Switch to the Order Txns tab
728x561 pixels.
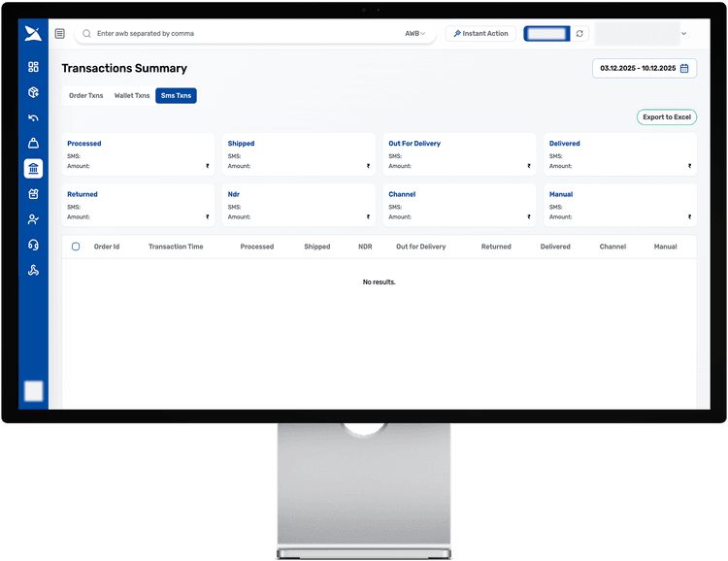(x=85, y=96)
